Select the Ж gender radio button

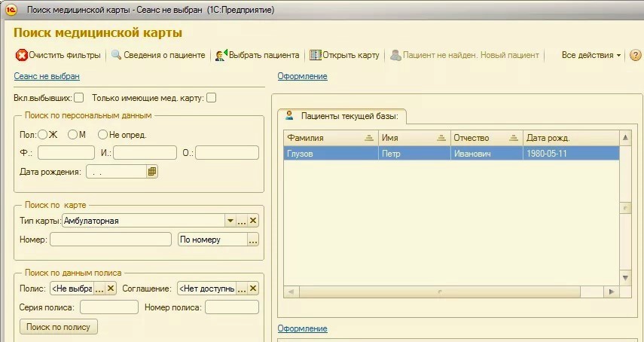pos(42,135)
